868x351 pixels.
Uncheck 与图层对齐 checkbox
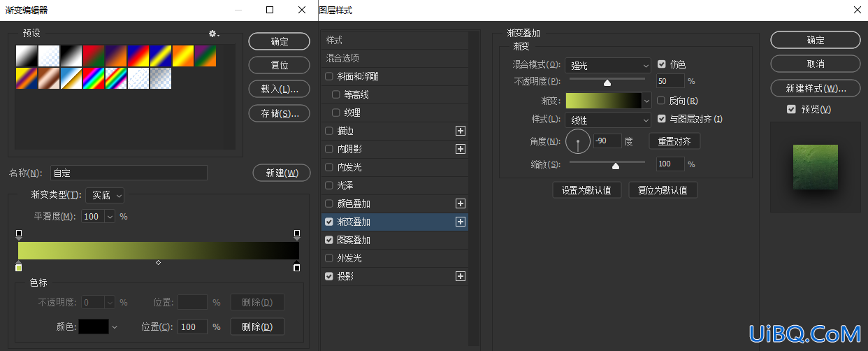661,119
